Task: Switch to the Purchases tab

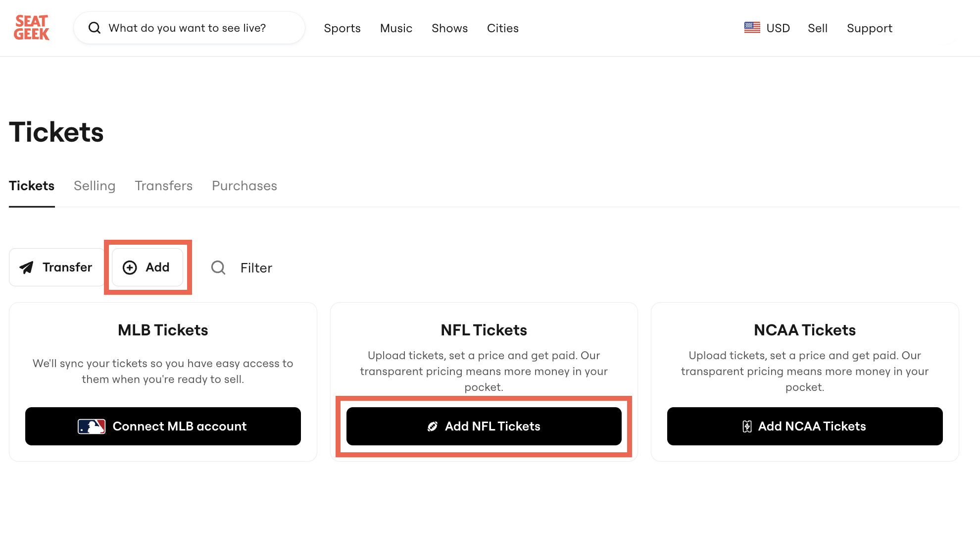Action: tap(245, 186)
